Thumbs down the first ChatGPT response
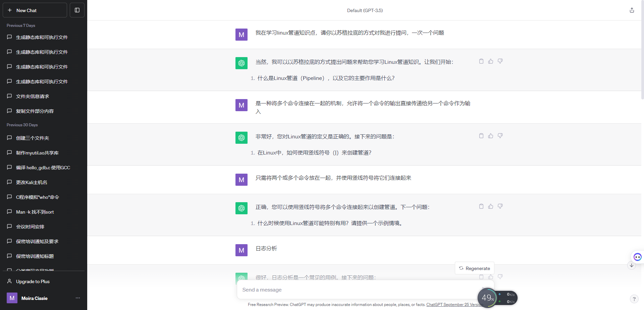The width and height of the screenshot is (644, 310). pyautogui.click(x=500, y=61)
